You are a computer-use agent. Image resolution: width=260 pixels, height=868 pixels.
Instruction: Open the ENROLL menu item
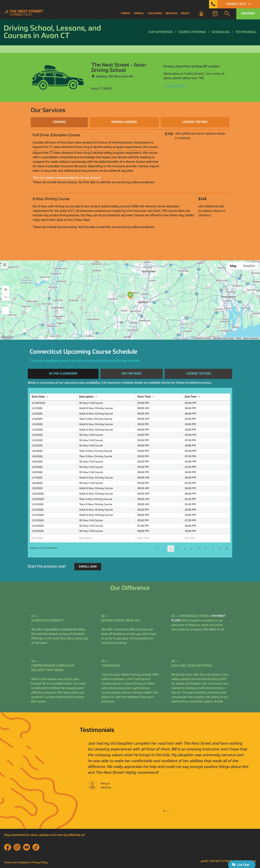point(139,13)
